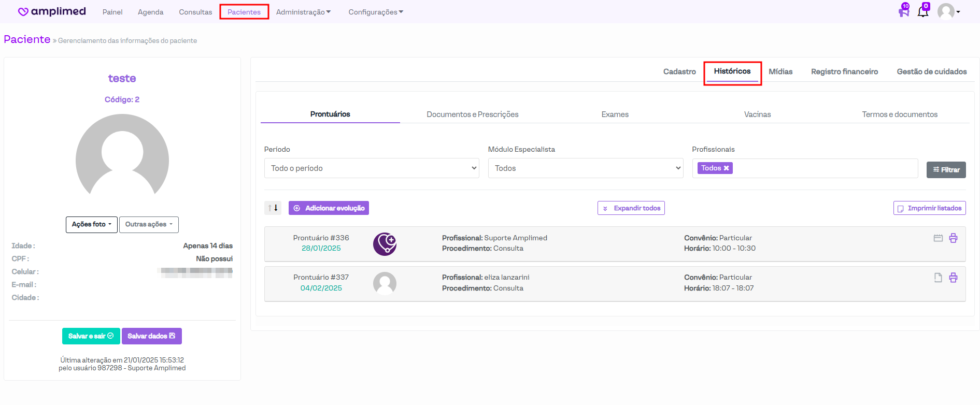Viewport: 980px width, 405px height.
Task: Click the Salvar e sair button
Action: pyautogui.click(x=91, y=336)
